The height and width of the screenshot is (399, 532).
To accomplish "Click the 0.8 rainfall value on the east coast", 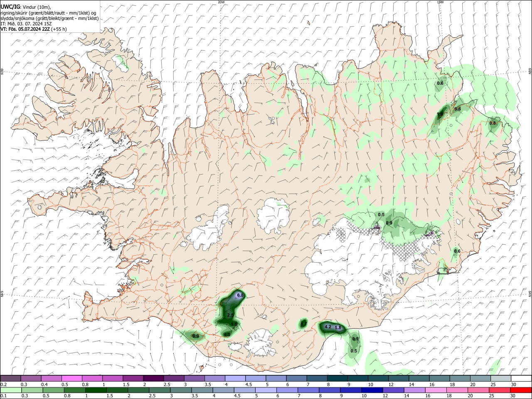I will point(493,123).
